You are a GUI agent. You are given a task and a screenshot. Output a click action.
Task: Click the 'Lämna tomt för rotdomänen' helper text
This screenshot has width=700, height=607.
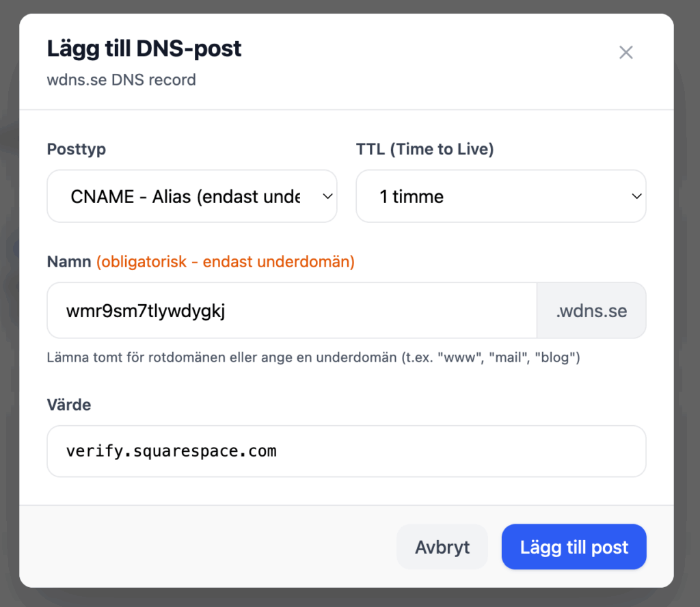313,358
